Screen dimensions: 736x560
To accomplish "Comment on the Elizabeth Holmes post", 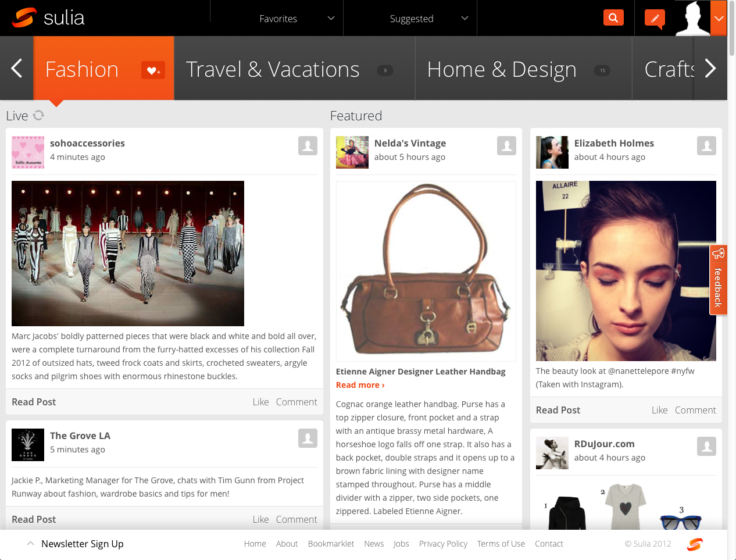I will click(x=695, y=410).
